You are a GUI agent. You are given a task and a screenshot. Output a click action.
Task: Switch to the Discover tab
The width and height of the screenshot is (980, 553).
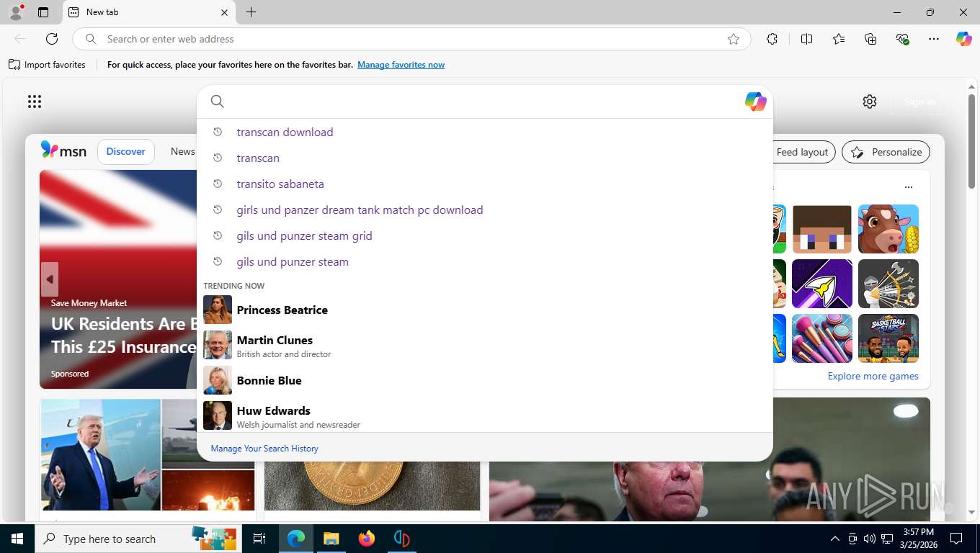pyautogui.click(x=126, y=151)
